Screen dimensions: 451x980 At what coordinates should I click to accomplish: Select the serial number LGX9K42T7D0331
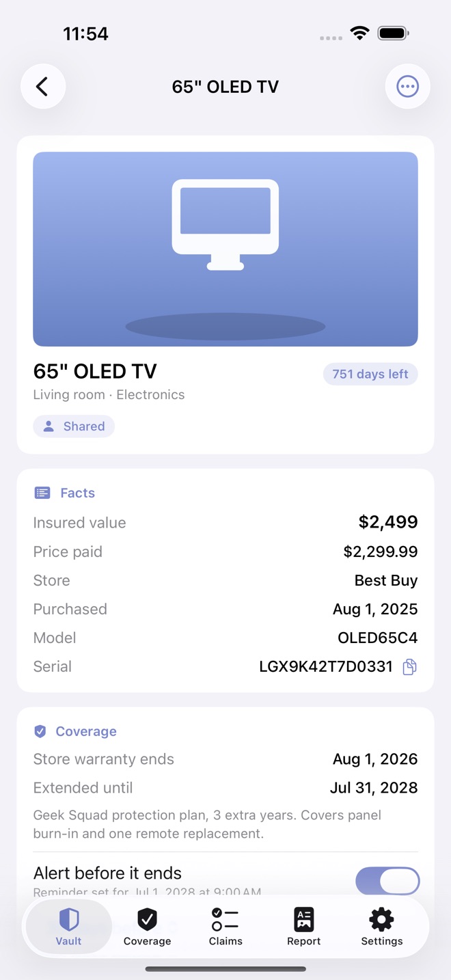[326, 667]
